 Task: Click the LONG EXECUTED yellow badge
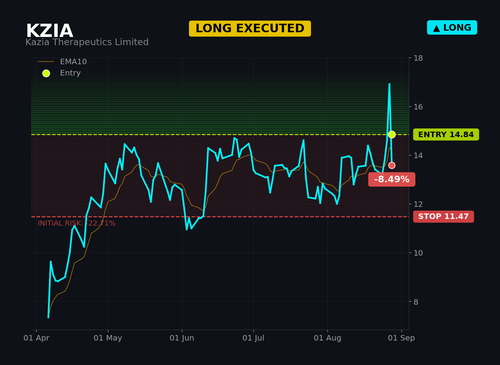[x=250, y=28]
